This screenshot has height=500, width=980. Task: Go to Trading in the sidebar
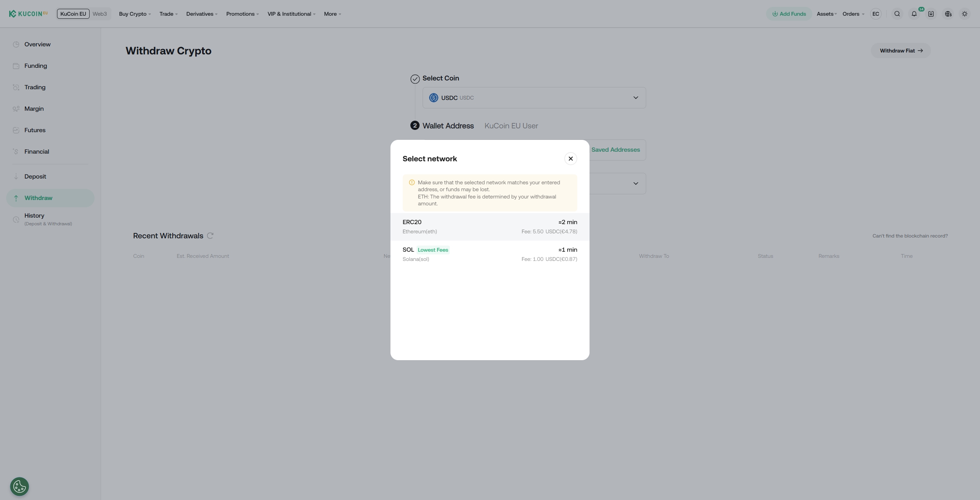tap(50, 87)
